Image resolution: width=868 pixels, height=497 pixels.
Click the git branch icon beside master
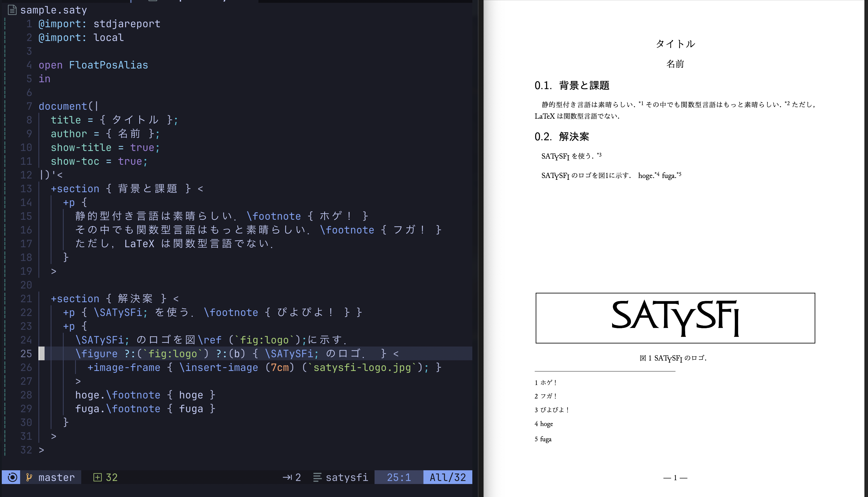29,477
